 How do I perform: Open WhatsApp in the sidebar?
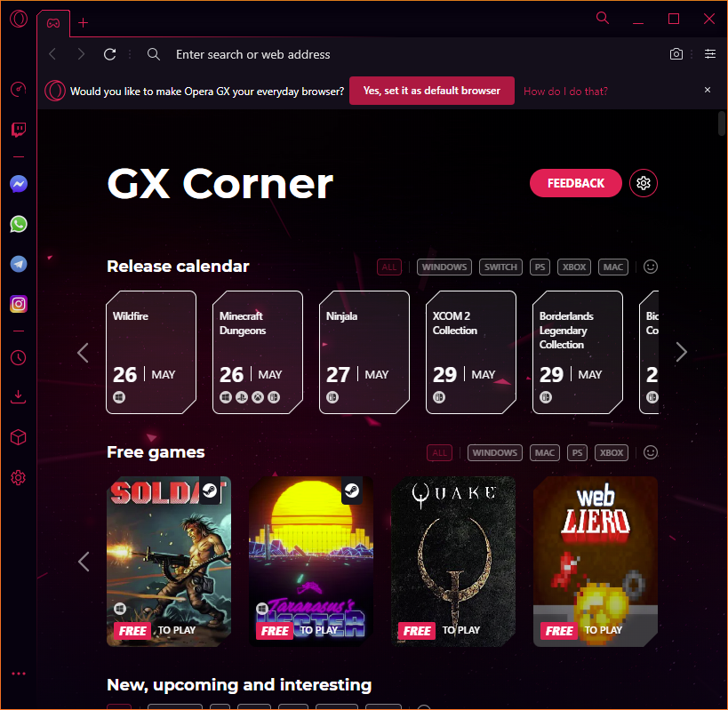tap(19, 224)
